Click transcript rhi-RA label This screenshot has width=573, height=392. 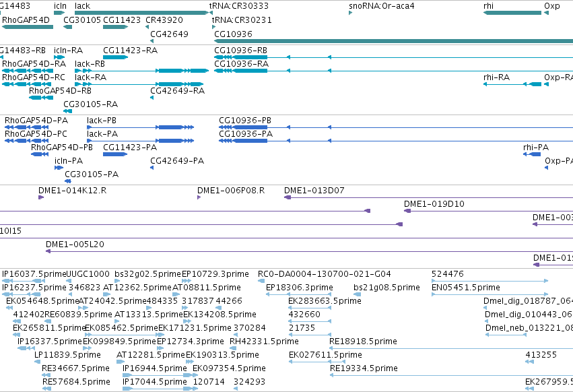pos(496,77)
